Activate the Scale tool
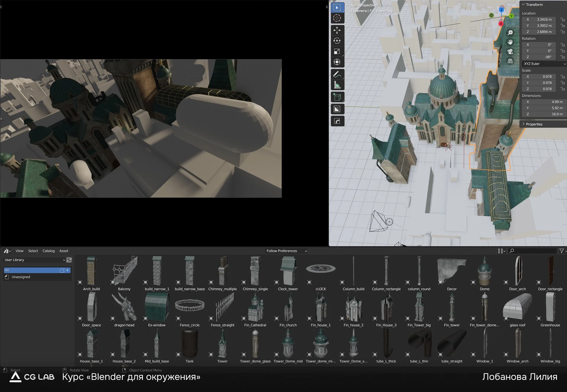Viewport: 567px width, 392px height. [x=337, y=51]
